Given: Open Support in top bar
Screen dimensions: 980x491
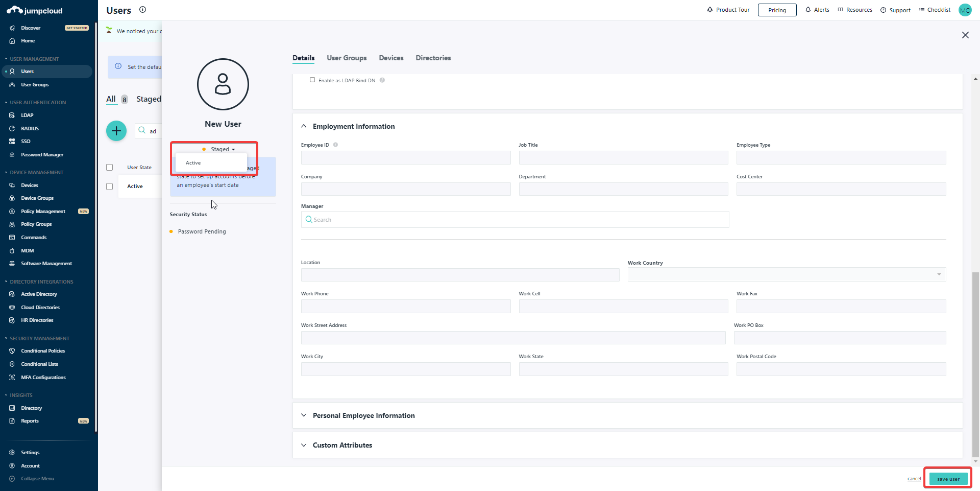Looking at the screenshot, I should pyautogui.click(x=895, y=10).
